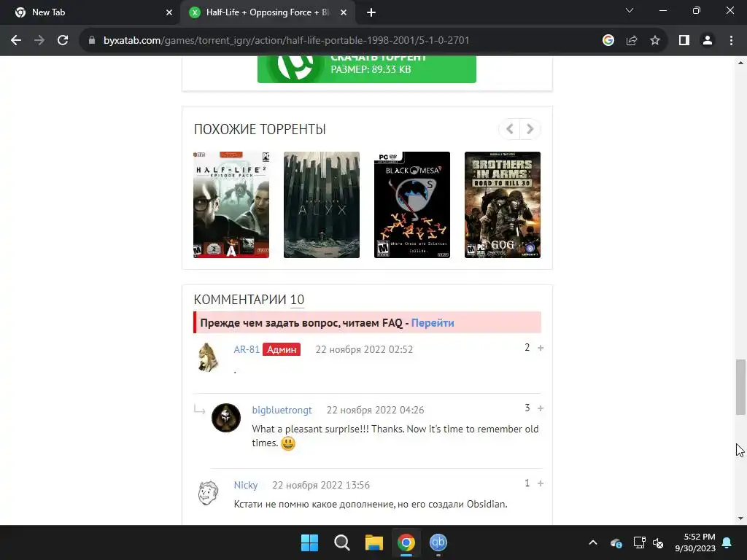The width and height of the screenshot is (747, 560).
Task: Click the OneDrive cloud tray icon
Action: (x=616, y=542)
